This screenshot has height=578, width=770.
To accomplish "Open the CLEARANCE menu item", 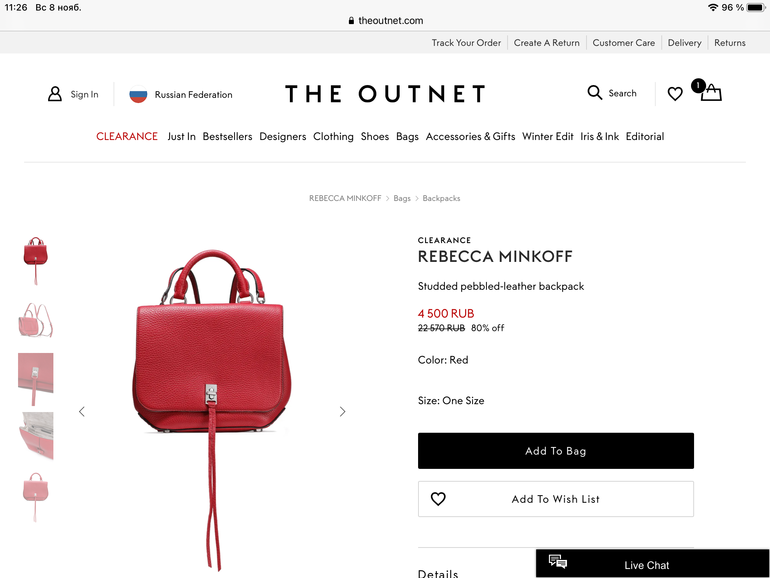I will pyautogui.click(x=127, y=137).
